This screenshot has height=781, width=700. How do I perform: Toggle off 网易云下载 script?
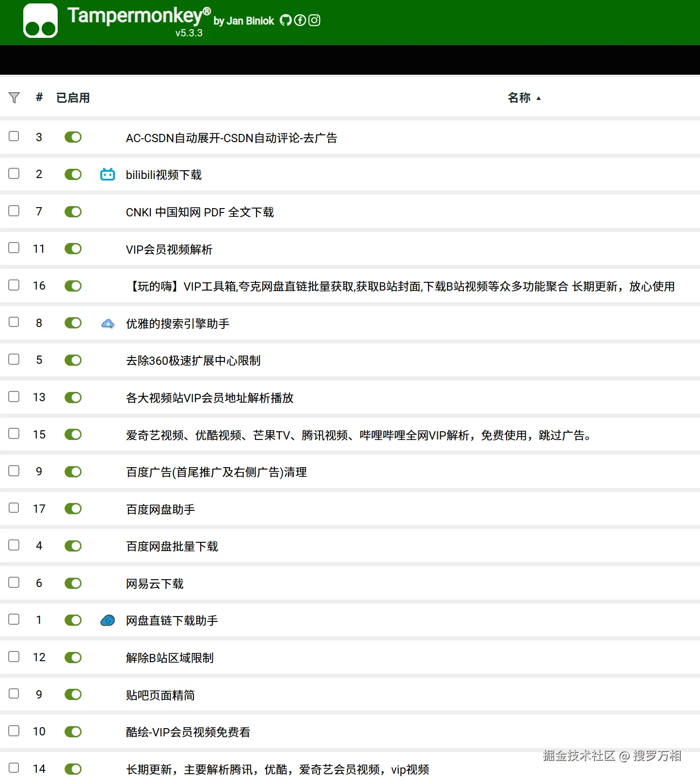pos(73,583)
